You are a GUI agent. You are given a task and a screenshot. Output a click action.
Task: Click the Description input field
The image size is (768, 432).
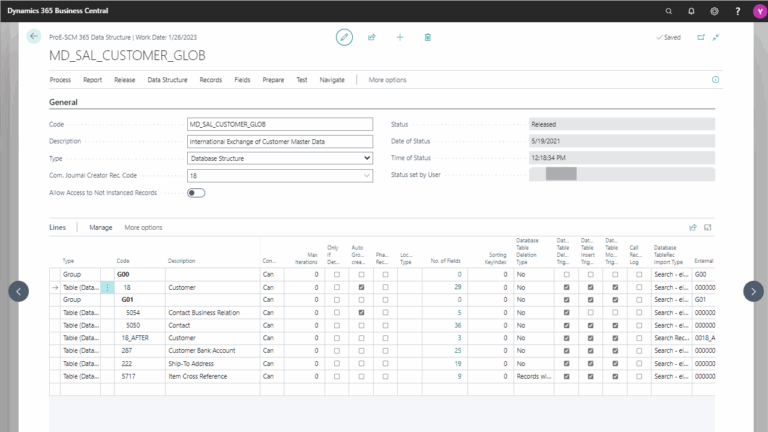(x=280, y=142)
